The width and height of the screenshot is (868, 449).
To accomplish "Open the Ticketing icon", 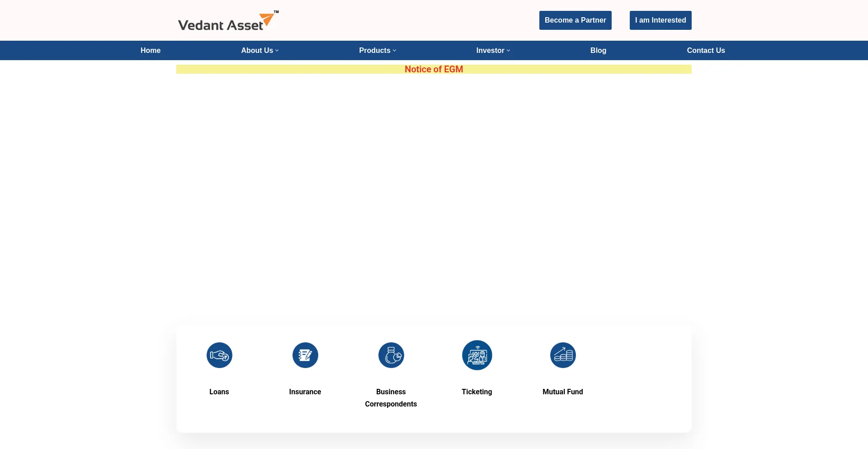I will [477, 355].
